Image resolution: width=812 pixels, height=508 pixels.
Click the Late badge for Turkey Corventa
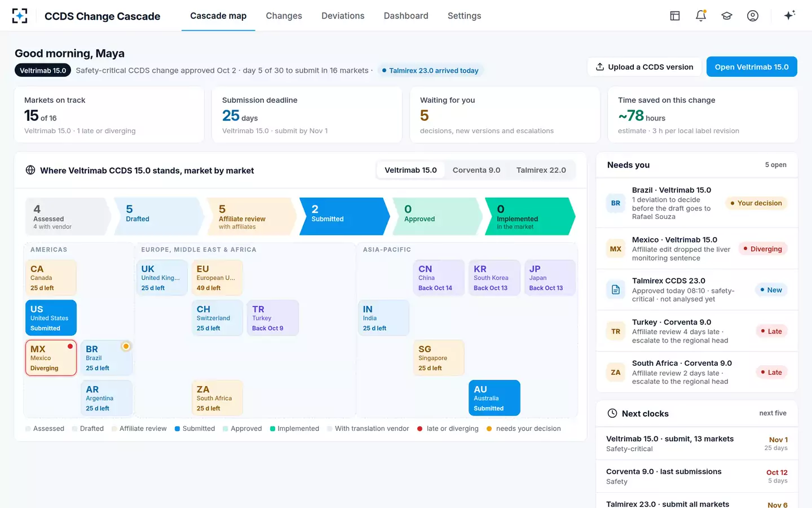click(771, 331)
